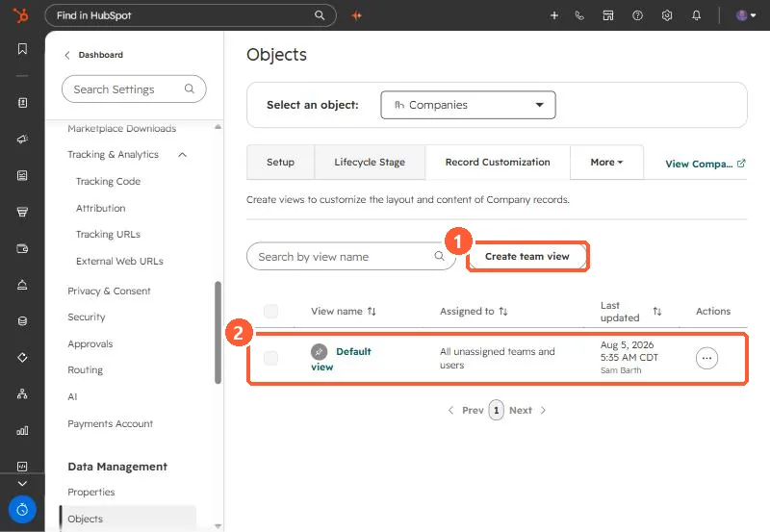Open the View Companies external link
The height and width of the screenshot is (532, 770).
pos(706,164)
